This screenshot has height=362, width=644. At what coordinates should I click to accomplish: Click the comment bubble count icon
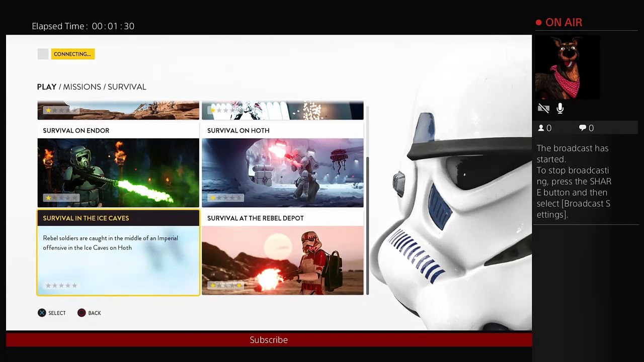pos(583,128)
